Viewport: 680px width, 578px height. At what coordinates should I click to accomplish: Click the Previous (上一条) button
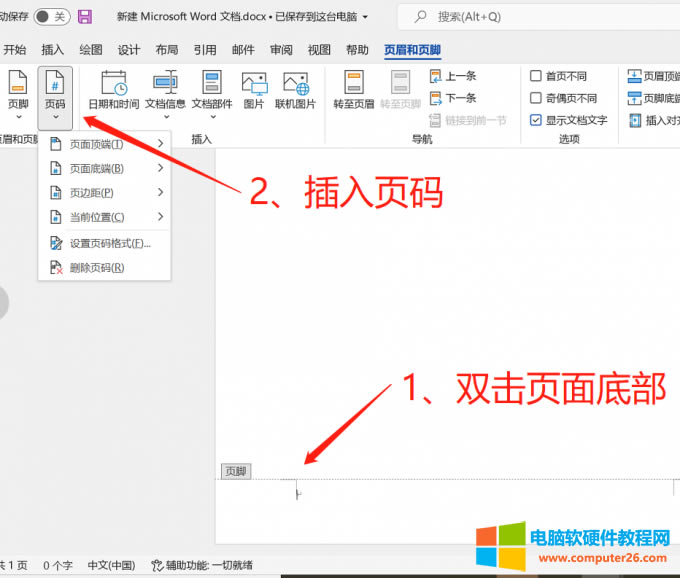point(453,76)
